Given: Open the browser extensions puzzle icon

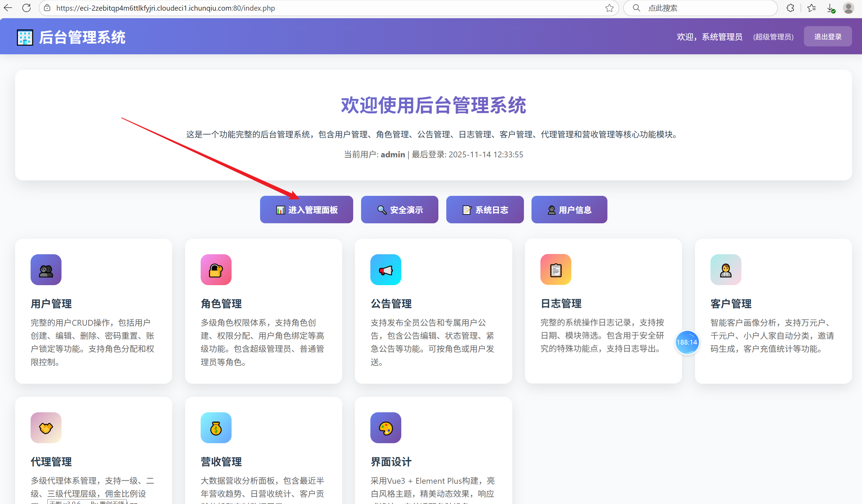Looking at the screenshot, I should [790, 8].
